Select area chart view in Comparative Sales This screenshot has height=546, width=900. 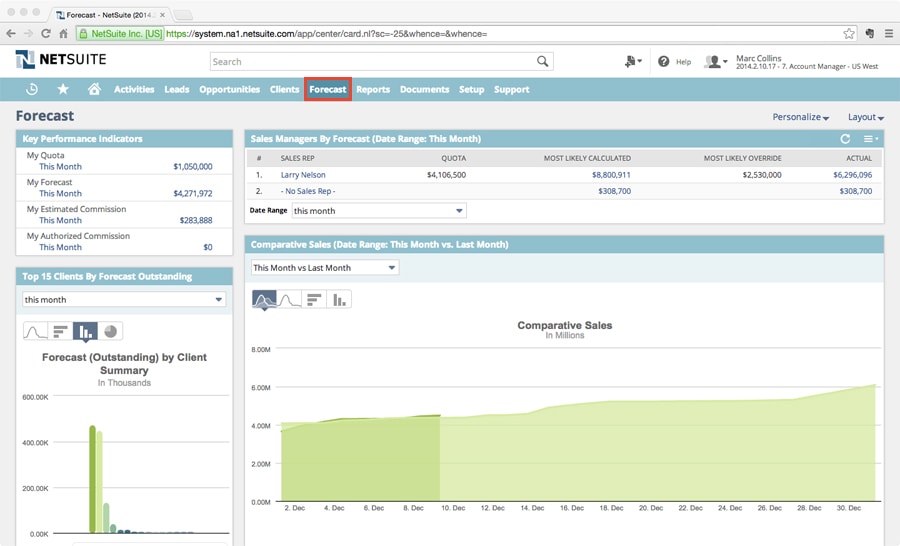coord(264,299)
